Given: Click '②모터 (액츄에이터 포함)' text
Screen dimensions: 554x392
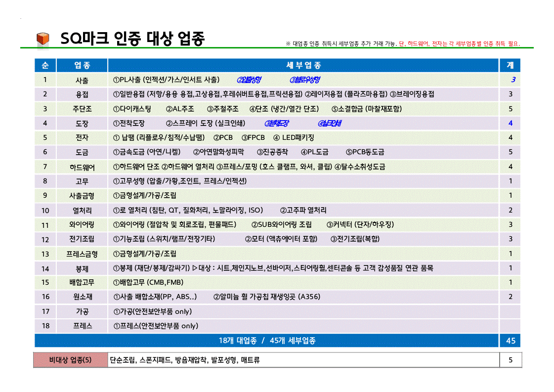Looking at the screenshot, I should tap(281, 239).
